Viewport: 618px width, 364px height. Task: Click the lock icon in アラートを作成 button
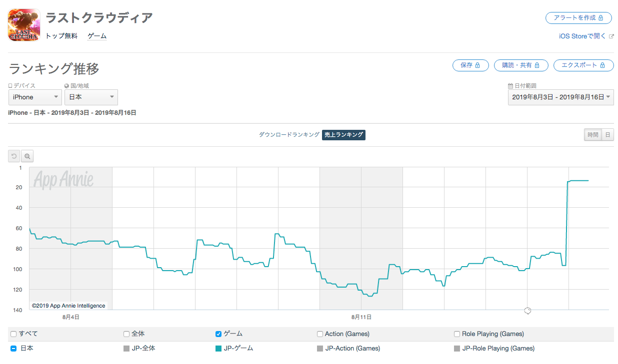click(x=601, y=18)
